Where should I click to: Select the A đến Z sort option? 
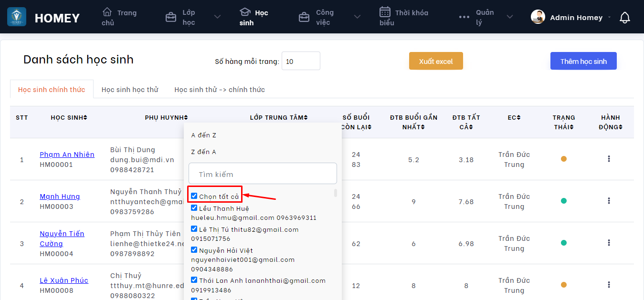(x=204, y=135)
